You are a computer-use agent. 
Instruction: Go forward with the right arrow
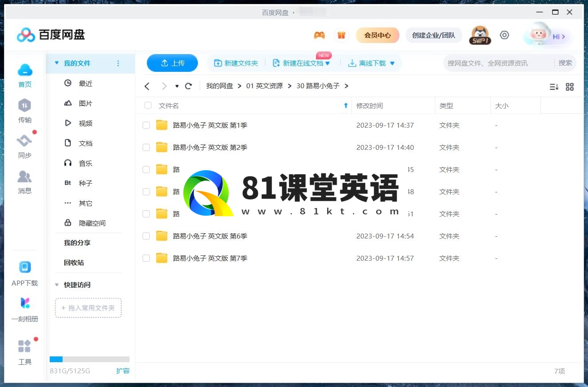[164, 86]
